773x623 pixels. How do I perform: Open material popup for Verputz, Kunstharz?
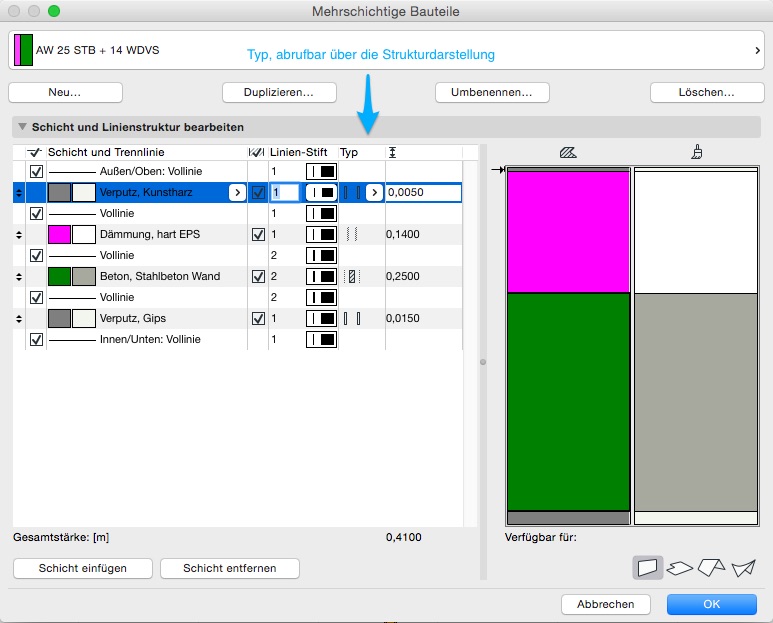click(x=237, y=192)
